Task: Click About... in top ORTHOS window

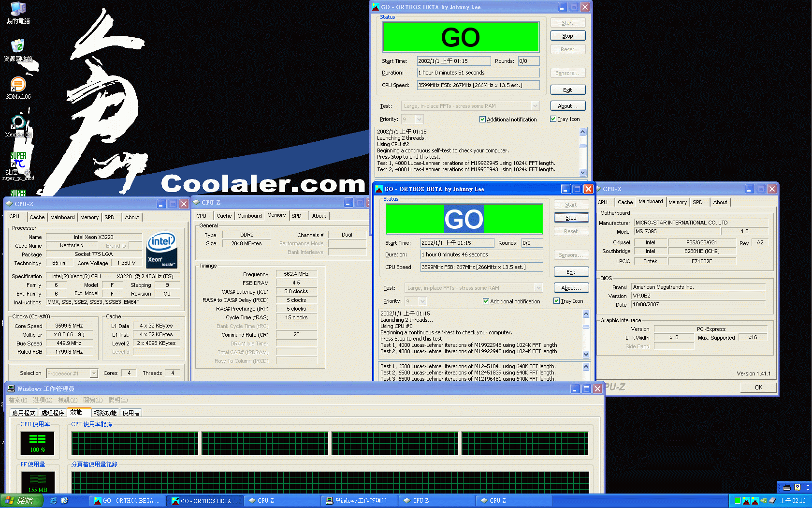Action: tap(567, 106)
